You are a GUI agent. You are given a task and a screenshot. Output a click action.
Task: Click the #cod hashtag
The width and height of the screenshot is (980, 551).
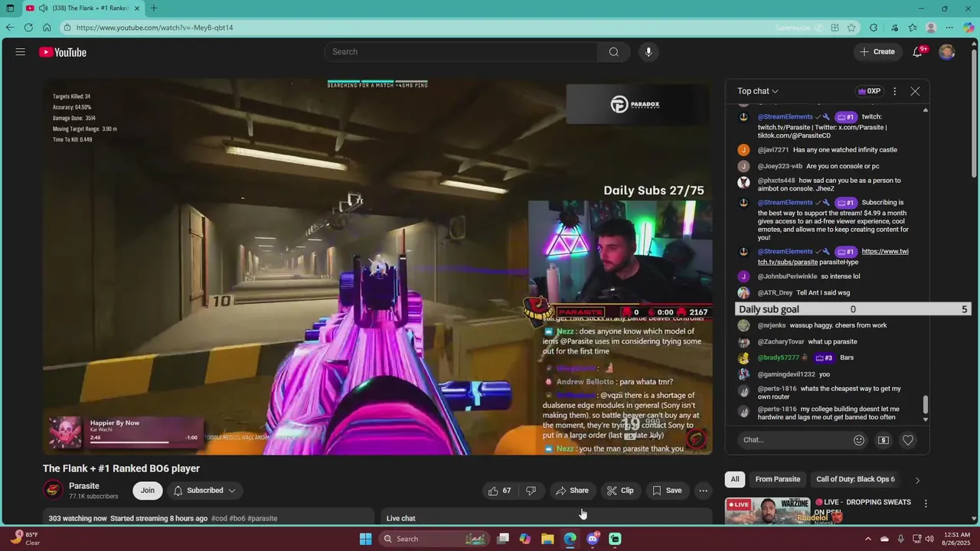pos(219,518)
